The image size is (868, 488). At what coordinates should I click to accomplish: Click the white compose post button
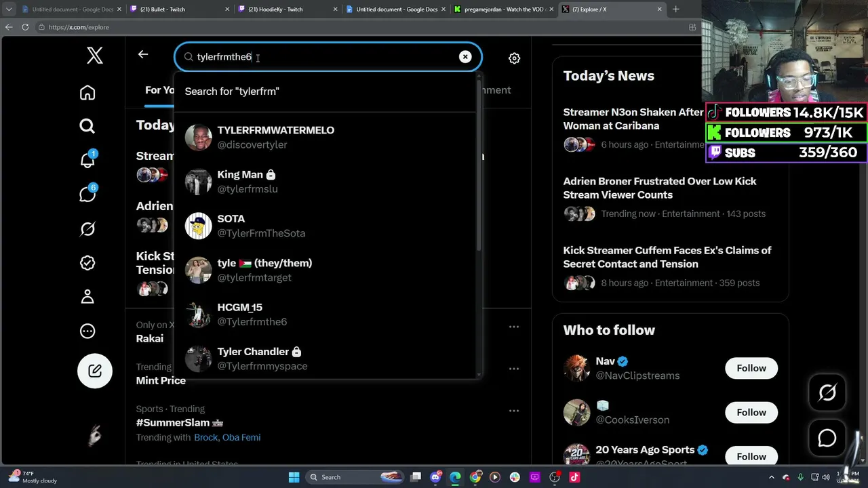(95, 371)
